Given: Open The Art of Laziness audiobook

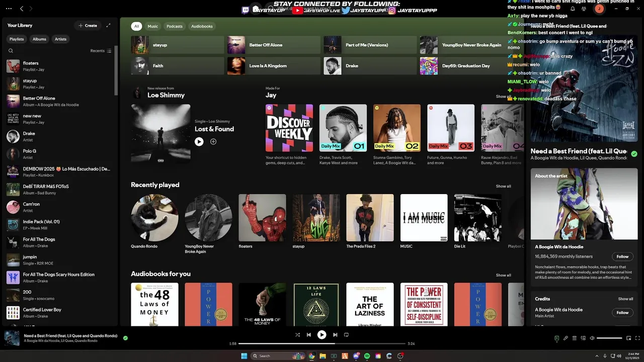Looking at the screenshot, I should click(370, 304).
